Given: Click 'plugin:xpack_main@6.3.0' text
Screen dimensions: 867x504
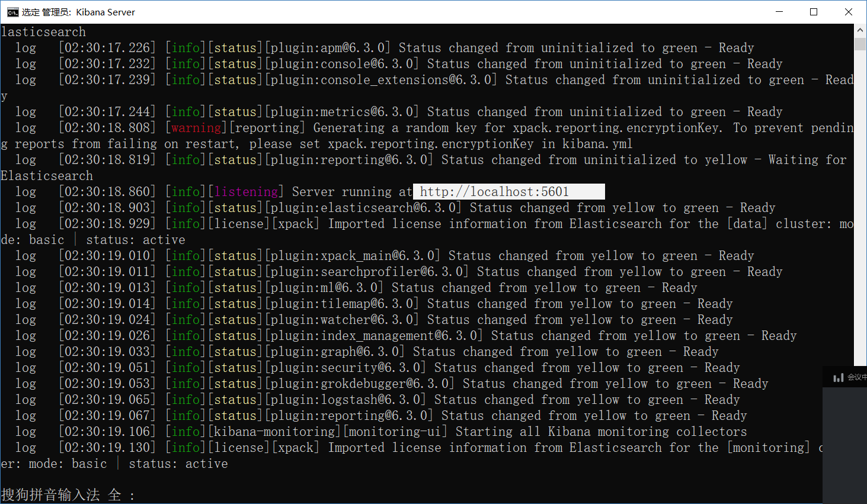Looking at the screenshot, I should (x=353, y=256).
